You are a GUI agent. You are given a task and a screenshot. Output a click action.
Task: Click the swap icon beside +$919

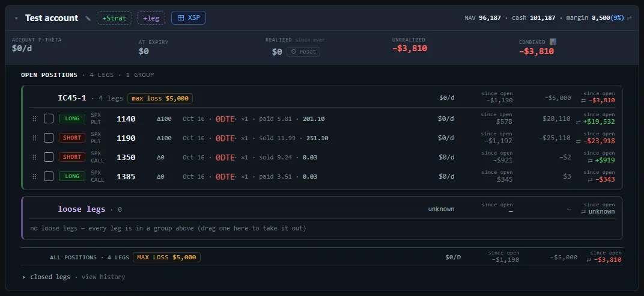click(x=591, y=160)
